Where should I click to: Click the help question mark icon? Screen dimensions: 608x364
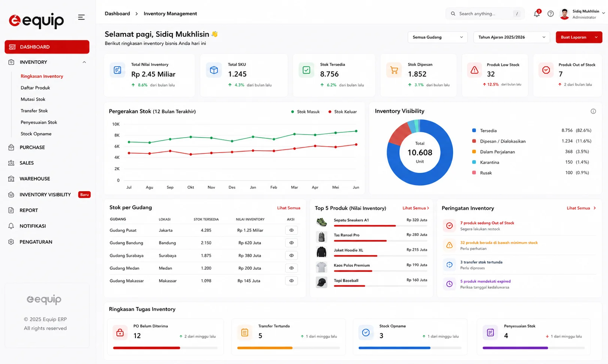tap(551, 14)
